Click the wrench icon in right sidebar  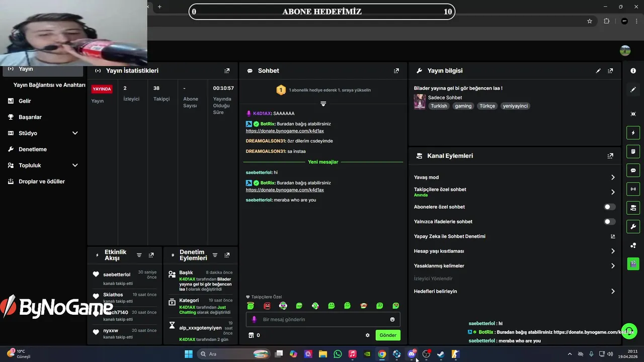[x=633, y=226]
